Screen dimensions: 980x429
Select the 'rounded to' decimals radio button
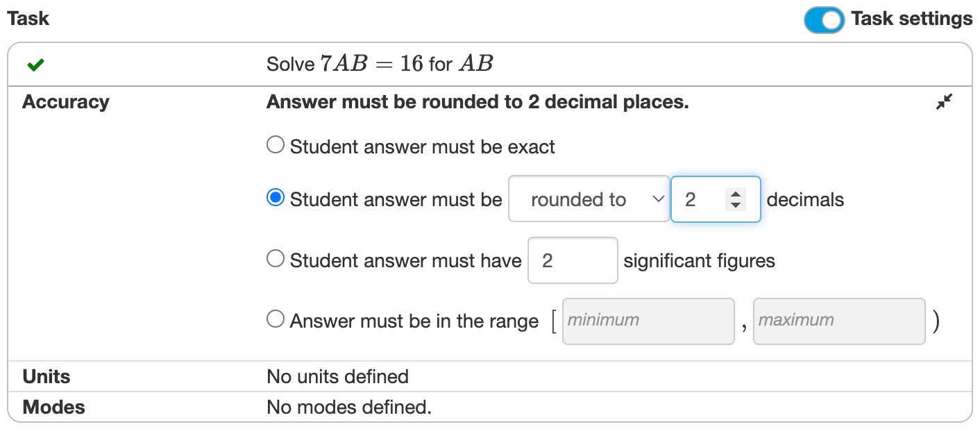[x=276, y=199]
